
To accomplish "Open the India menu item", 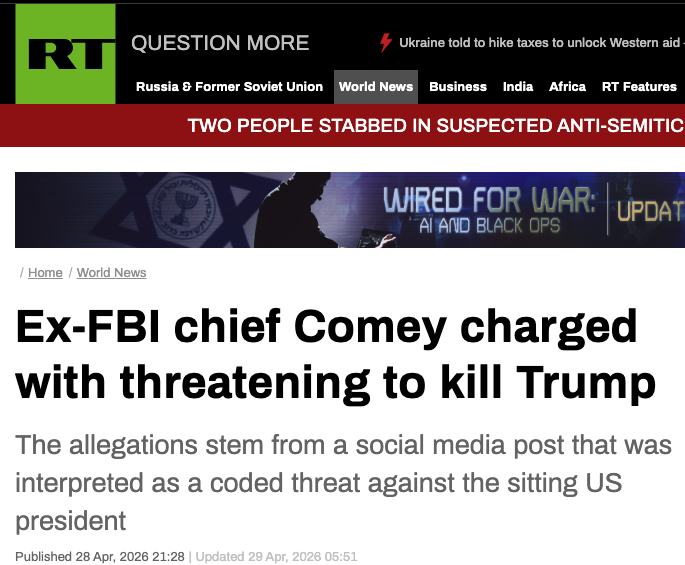I will pos(518,87).
